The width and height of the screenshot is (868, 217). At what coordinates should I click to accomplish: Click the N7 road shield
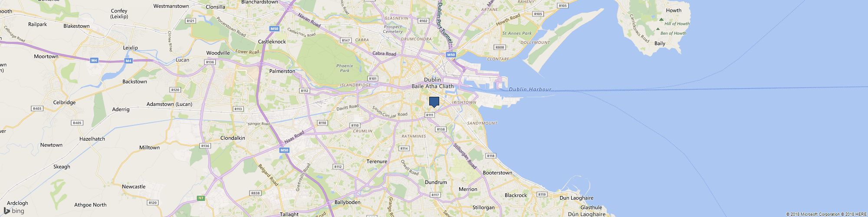pos(201,198)
